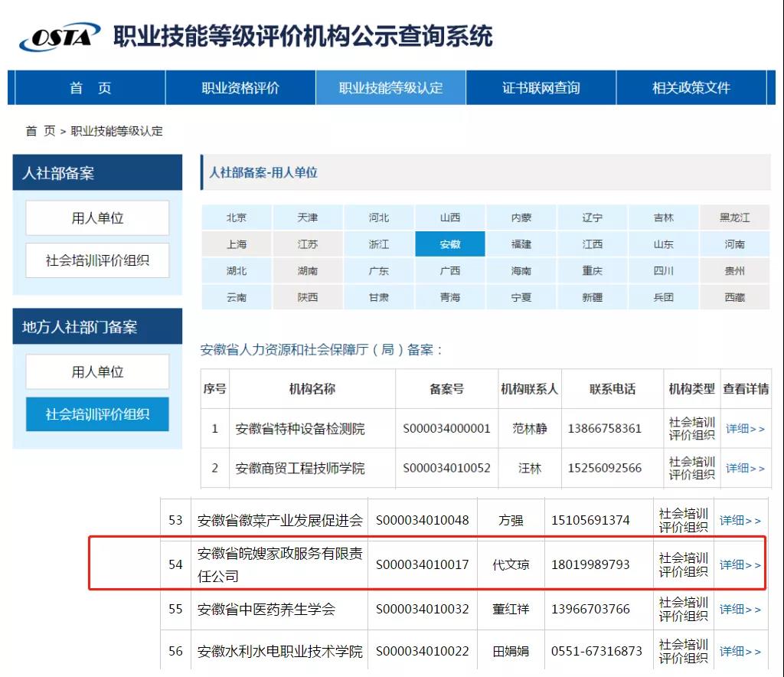Viewport: 784px width, 677px height.
Task: Select 安徽 province filter
Action: click(450, 244)
